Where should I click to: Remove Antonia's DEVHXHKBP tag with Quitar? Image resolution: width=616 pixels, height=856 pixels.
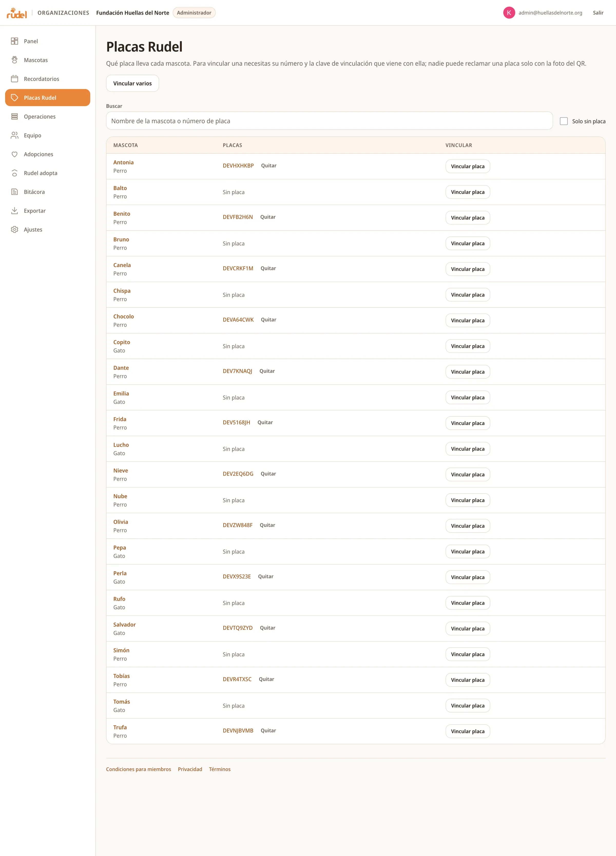[268, 166]
